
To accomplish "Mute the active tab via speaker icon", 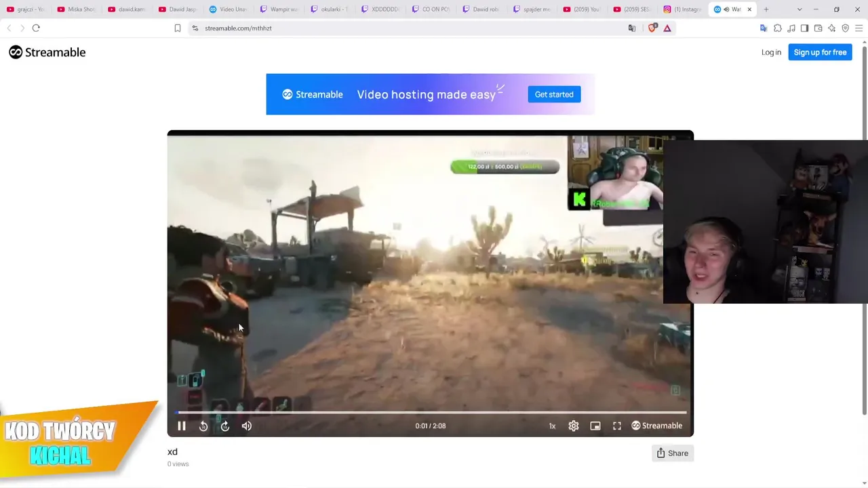I will 726,9.
